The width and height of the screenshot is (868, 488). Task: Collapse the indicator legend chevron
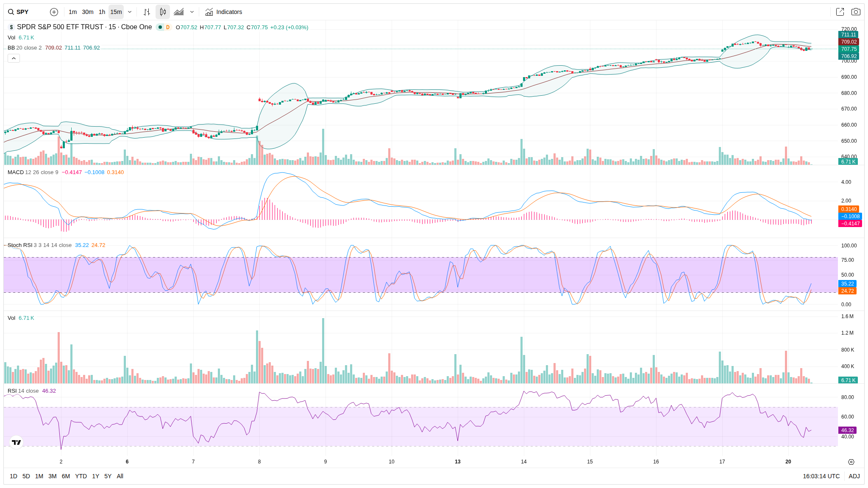click(14, 58)
